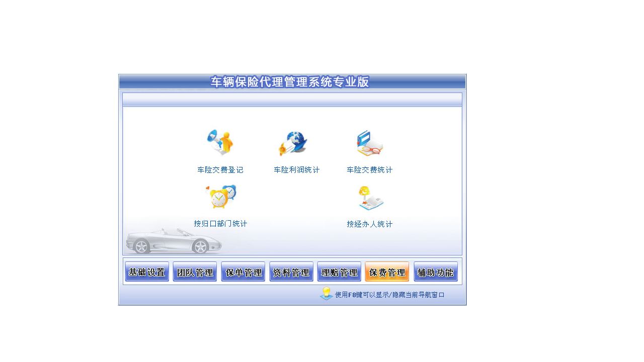
Task: Open the 基础设置 section
Action: [146, 271]
